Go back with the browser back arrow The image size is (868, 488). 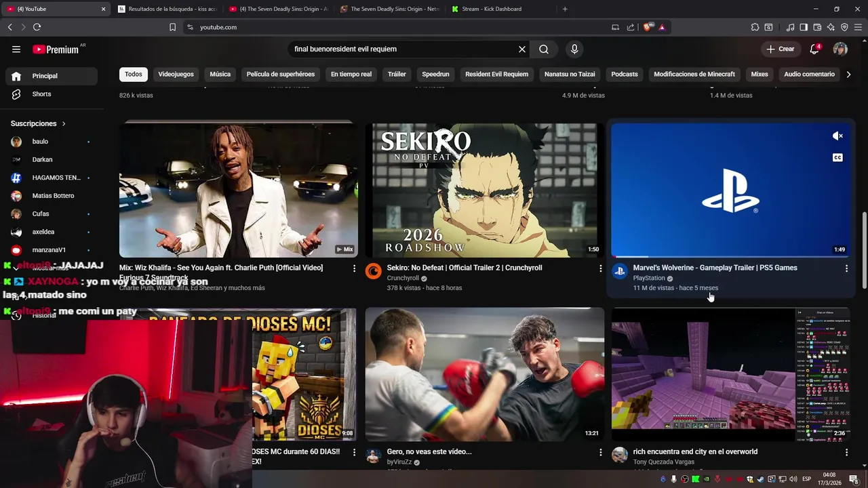pos(9,27)
